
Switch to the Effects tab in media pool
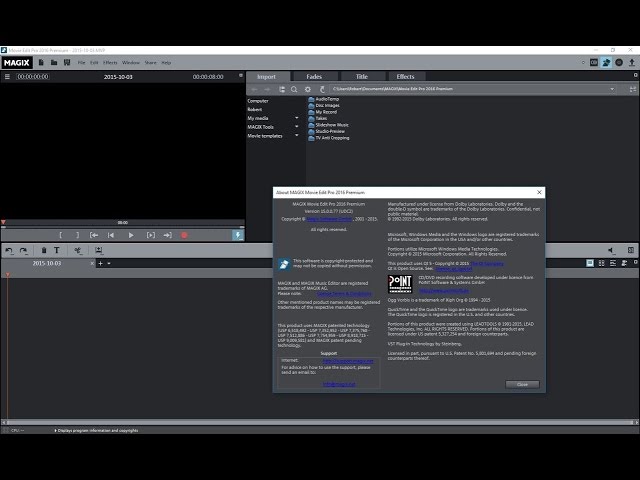405,76
